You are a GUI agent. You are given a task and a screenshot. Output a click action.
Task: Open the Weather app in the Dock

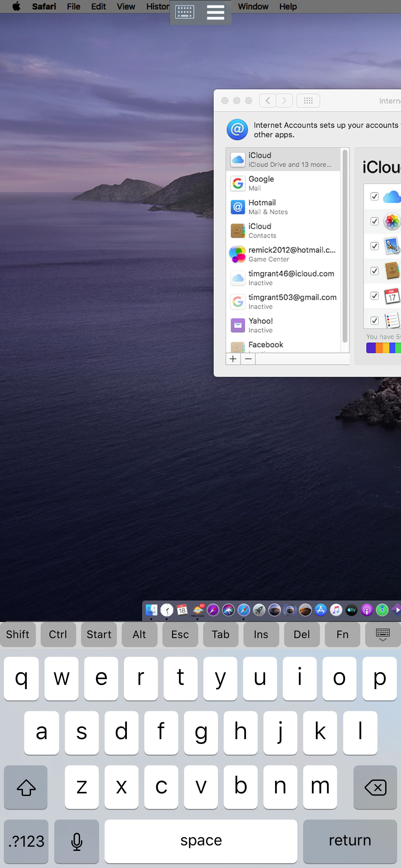pyautogui.click(x=198, y=610)
